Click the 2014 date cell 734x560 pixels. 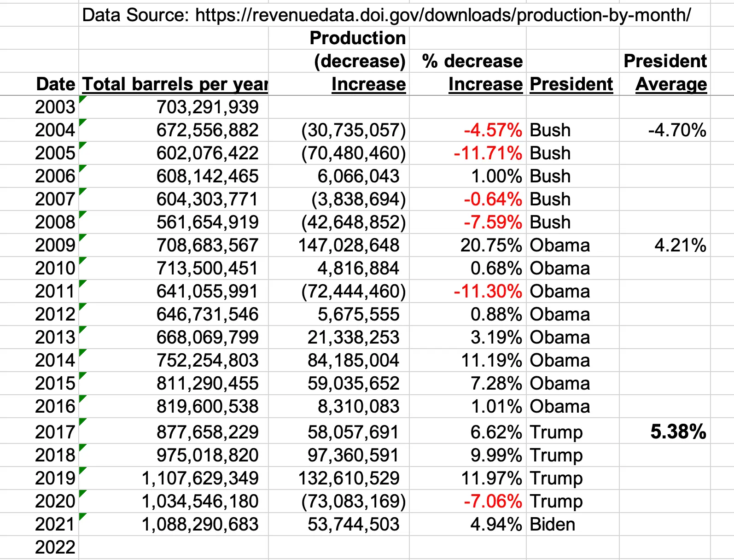(x=55, y=361)
